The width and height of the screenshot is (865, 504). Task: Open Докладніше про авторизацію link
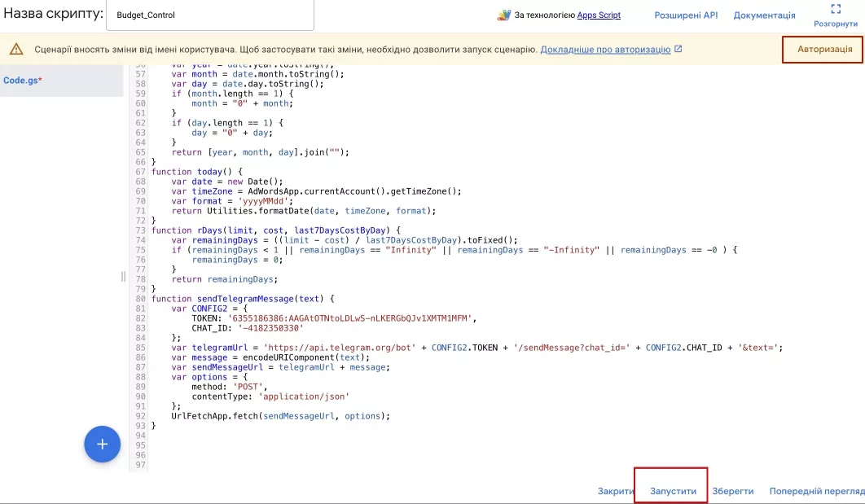[605, 49]
